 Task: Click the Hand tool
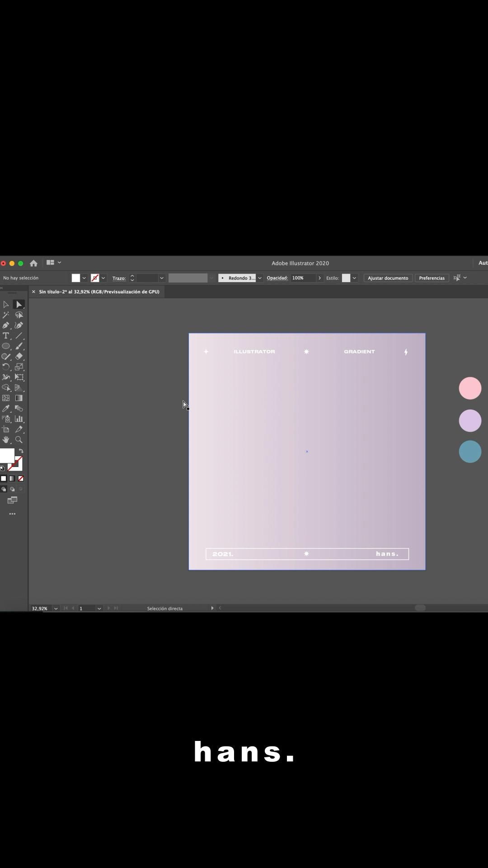click(x=6, y=440)
